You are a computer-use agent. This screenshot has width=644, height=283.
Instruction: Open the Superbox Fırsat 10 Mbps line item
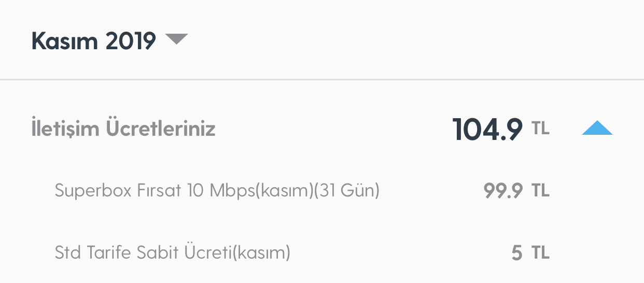[x=217, y=191]
